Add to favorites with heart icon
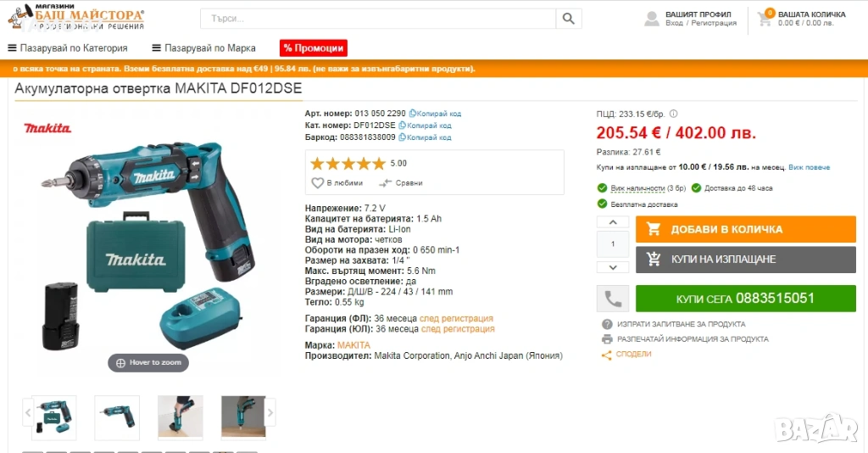Image resolution: width=868 pixels, height=453 pixels. [x=317, y=182]
